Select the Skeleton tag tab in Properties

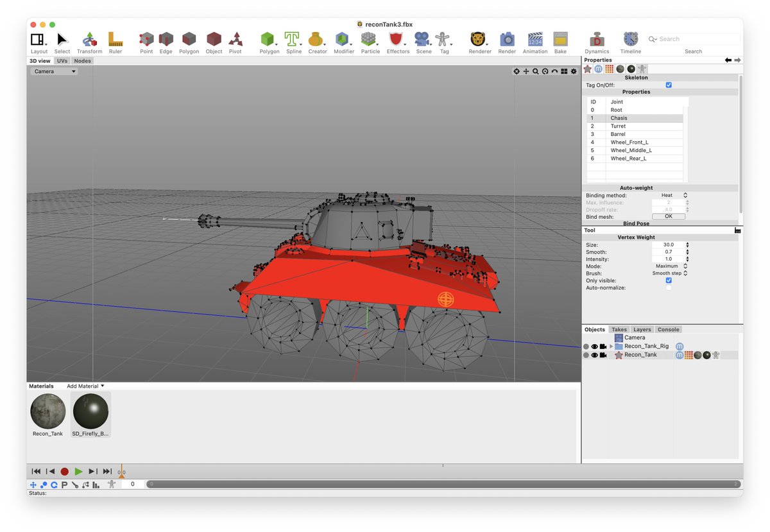tap(642, 69)
